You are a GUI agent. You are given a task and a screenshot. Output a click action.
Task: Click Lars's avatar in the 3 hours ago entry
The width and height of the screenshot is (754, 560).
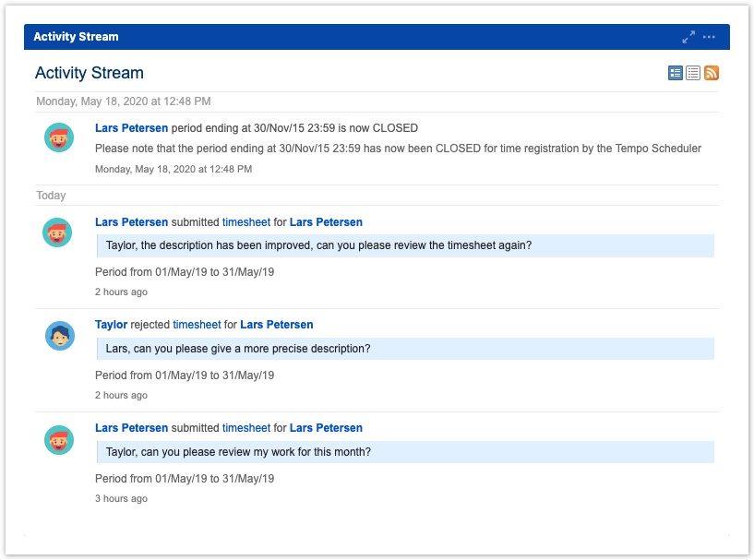click(x=59, y=439)
